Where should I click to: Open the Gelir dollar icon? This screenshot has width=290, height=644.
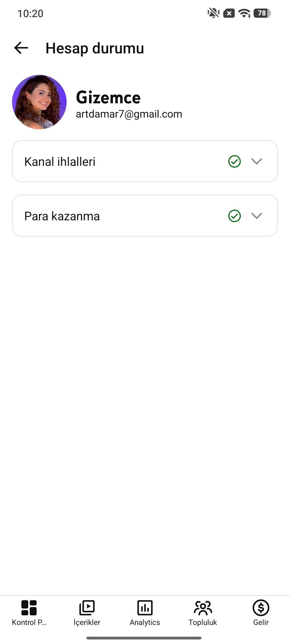pyautogui.click(x=261, y=608)
